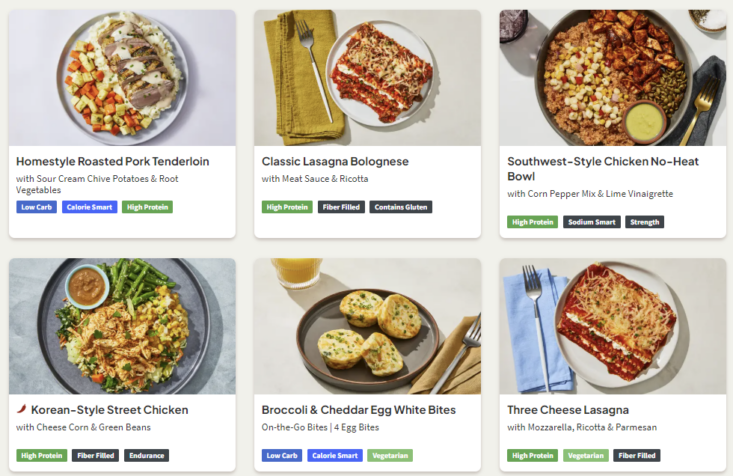
Task: Click Fiber Filled tag on Three Cheese Lasagna
Action: pyautogui.click(x=637, y=455)
